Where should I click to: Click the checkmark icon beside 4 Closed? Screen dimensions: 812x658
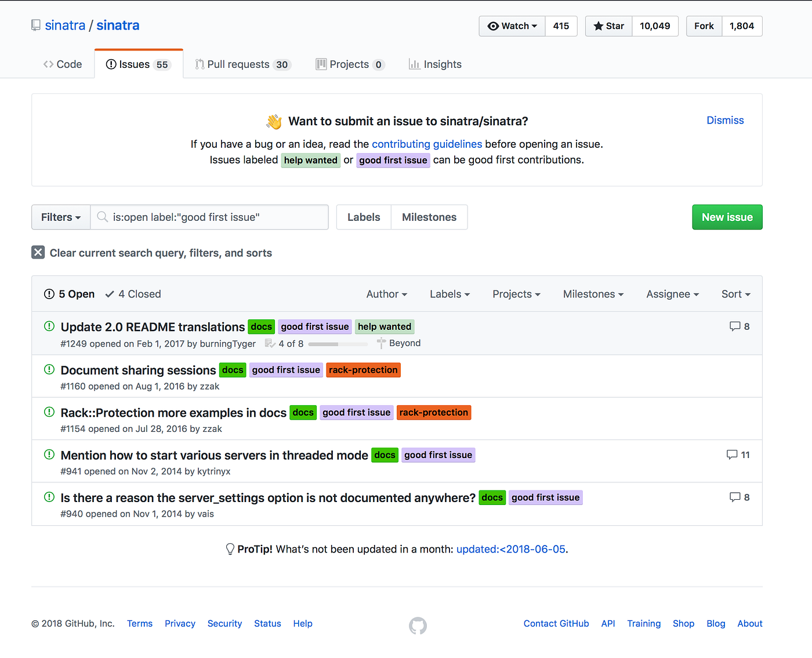click(x=110, y=293)
